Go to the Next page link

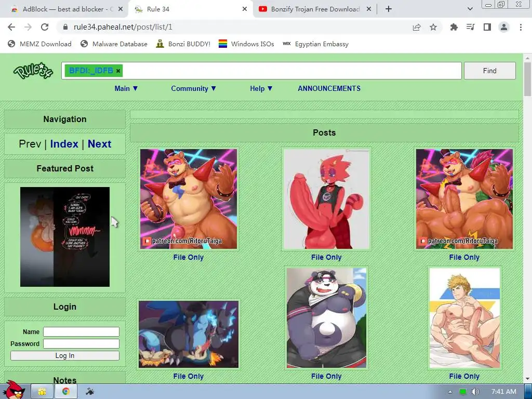[99, 144]
